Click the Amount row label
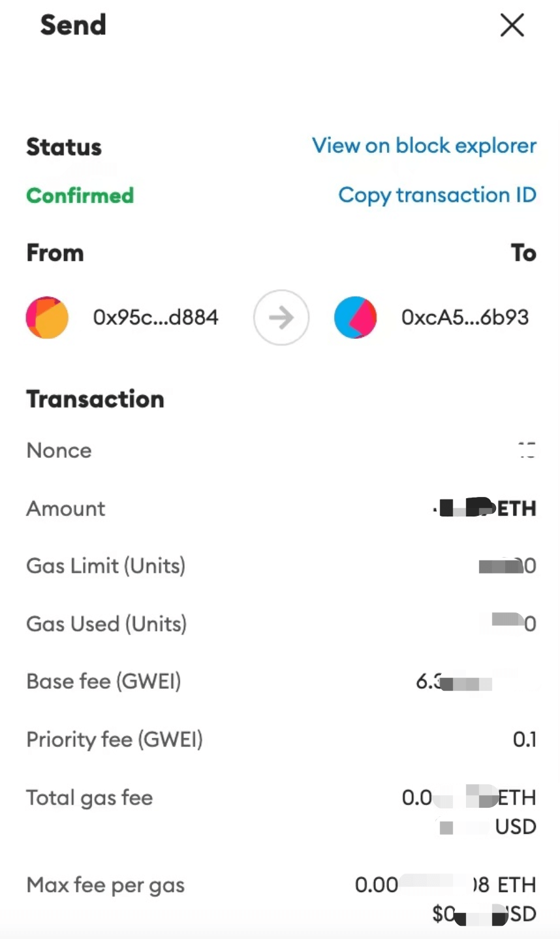Viewport: 560px width, 939px height. click(x=65, y=509)
